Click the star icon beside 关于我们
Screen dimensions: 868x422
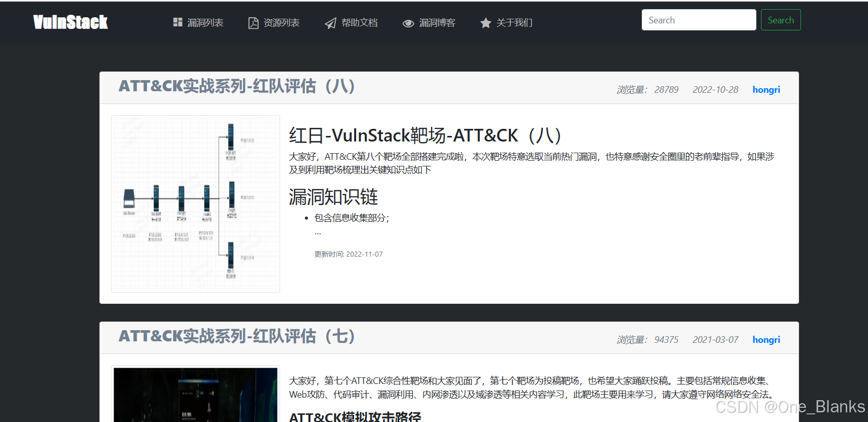click(x=485, y=23)
